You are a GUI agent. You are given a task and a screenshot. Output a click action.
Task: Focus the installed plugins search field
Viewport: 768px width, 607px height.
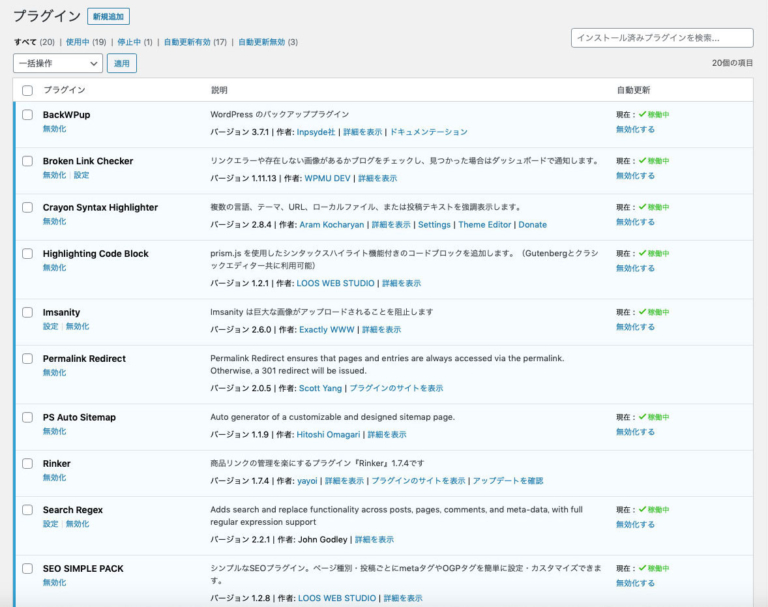click(x=662, y=38)
